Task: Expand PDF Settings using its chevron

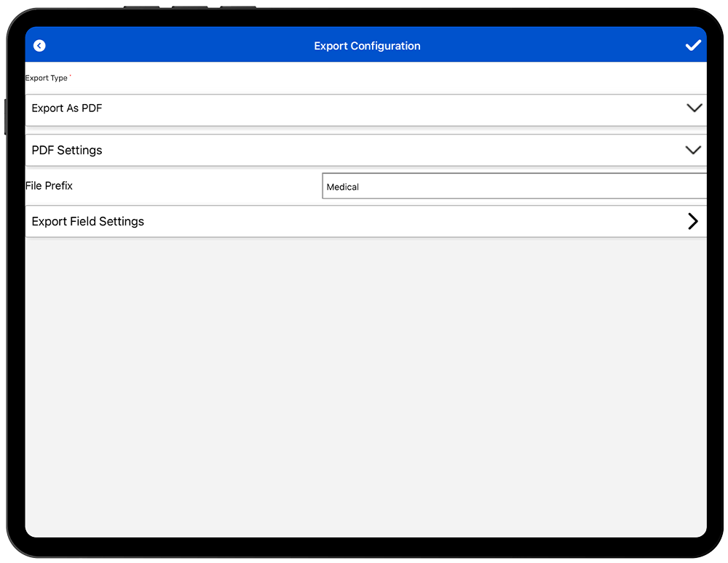Action: point(693,151)
